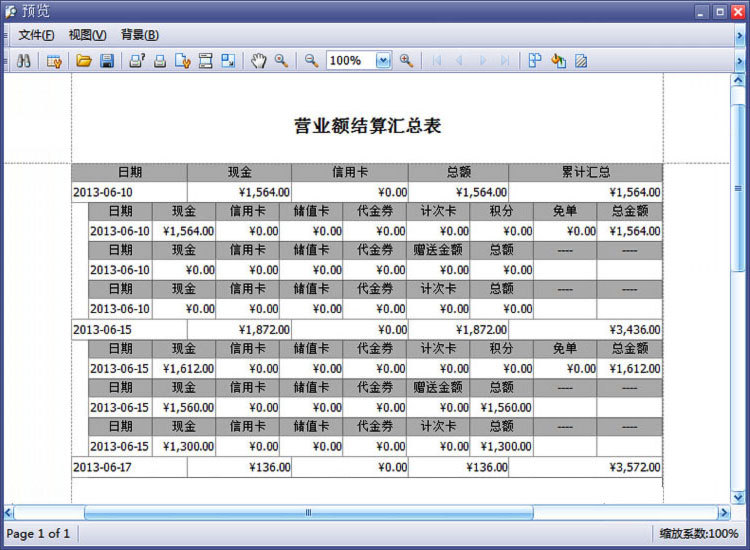Click the Header and Footer icon

click(206, 61)
